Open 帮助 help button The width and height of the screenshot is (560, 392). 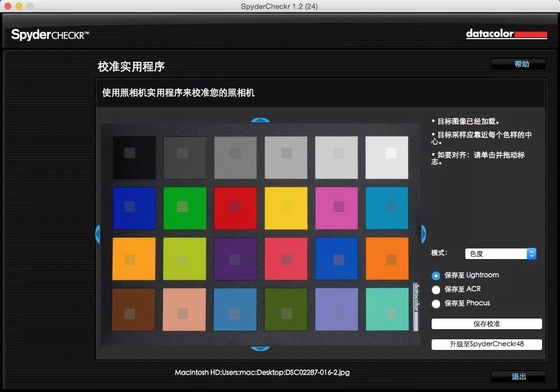(x=519, y=64)
